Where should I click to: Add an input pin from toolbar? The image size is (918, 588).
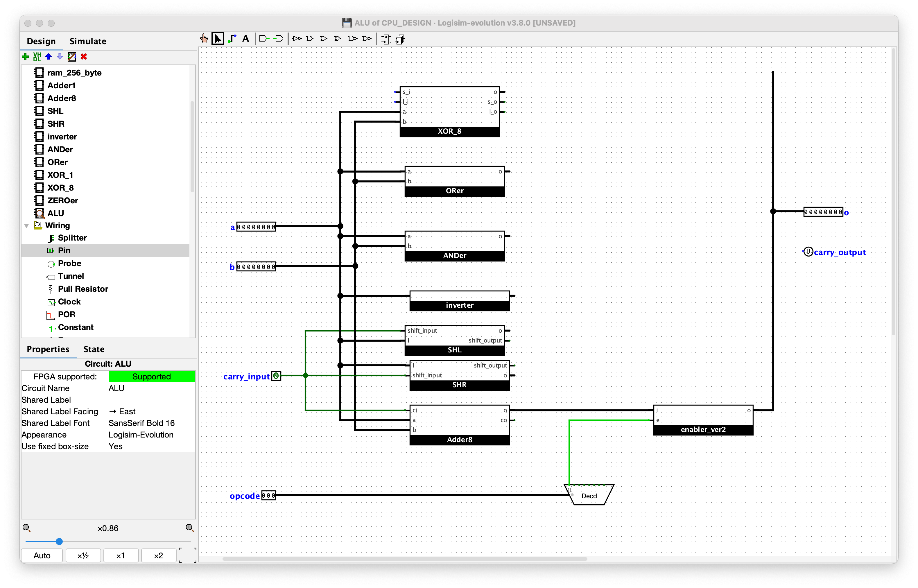(264, 39)
